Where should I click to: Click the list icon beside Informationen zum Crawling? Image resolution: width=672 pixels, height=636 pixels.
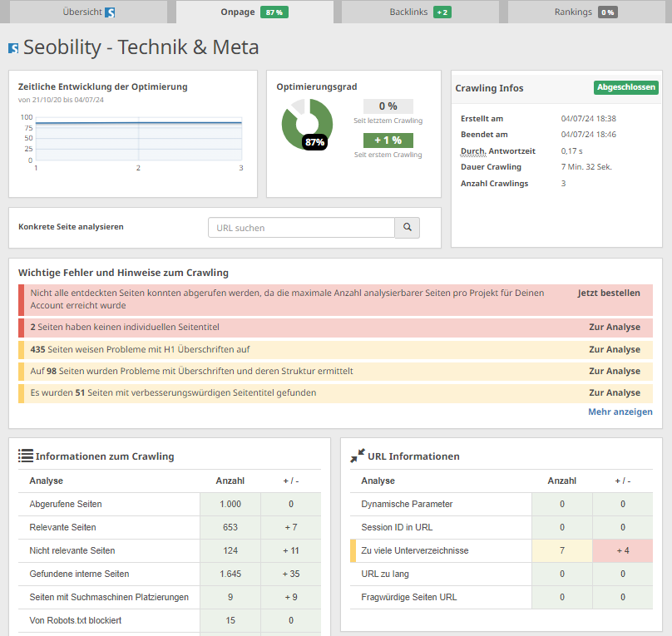click(26, 456)
